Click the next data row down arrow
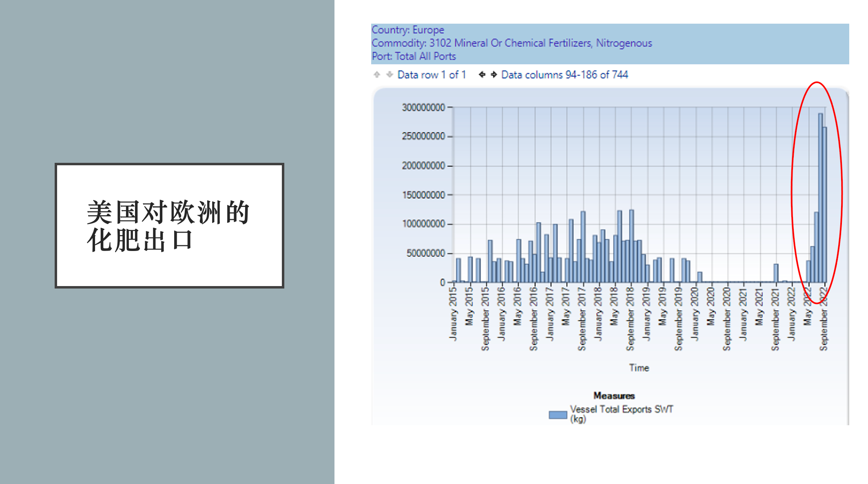 click(390, 75)
